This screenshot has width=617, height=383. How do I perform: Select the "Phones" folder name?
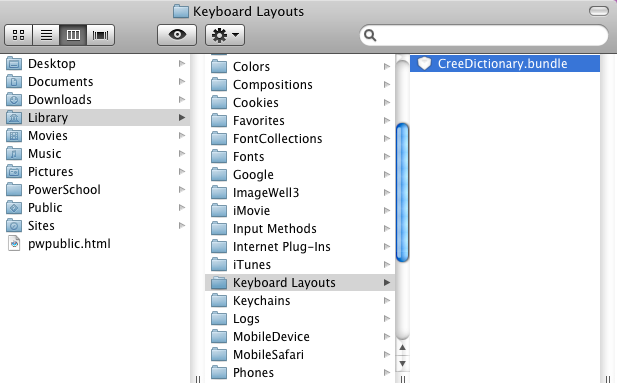pos(253,372)
